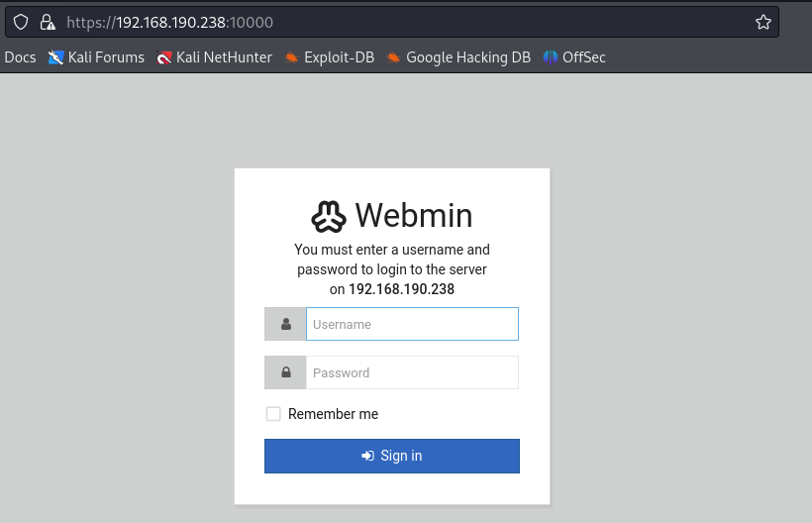Focus the Password input field
Image resolution: width=812 pixels, height=523 pixels.
tap(412, 372)
